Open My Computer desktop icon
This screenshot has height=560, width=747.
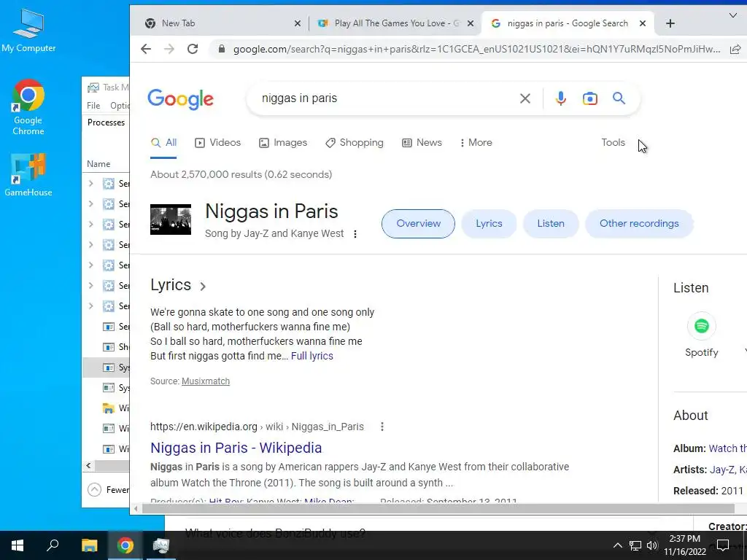[x=28, y=31]
